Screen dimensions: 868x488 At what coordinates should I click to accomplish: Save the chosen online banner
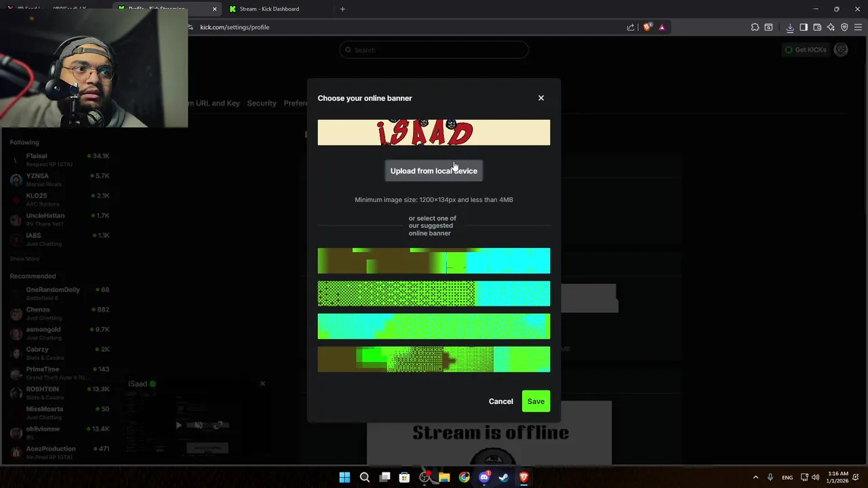pos(536,401)
